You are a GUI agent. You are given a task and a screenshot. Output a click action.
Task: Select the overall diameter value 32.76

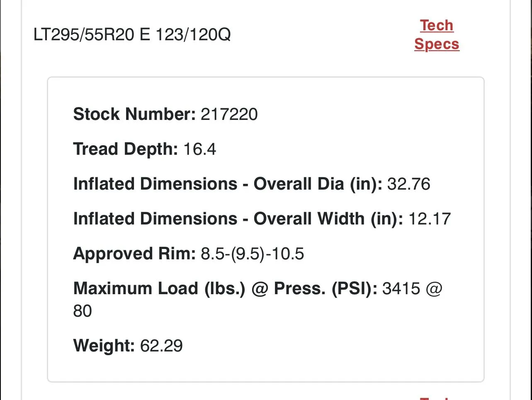[x=409, y=184]
